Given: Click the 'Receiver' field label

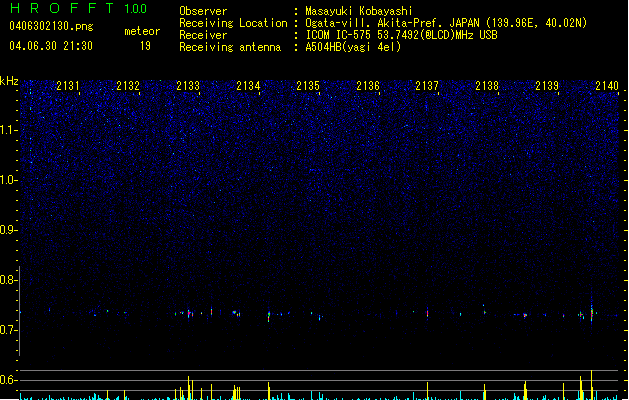Looking at the screenshot, I should click(203, 35).
